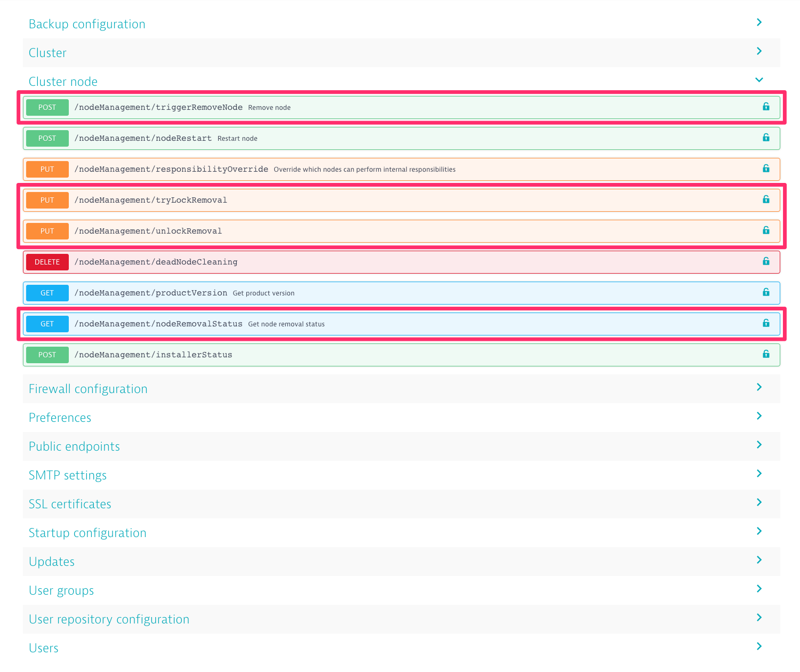Expand Public endpoints chevron
Image resolution: width=800 pixels, height=672 pixels.
pos(759,445)
